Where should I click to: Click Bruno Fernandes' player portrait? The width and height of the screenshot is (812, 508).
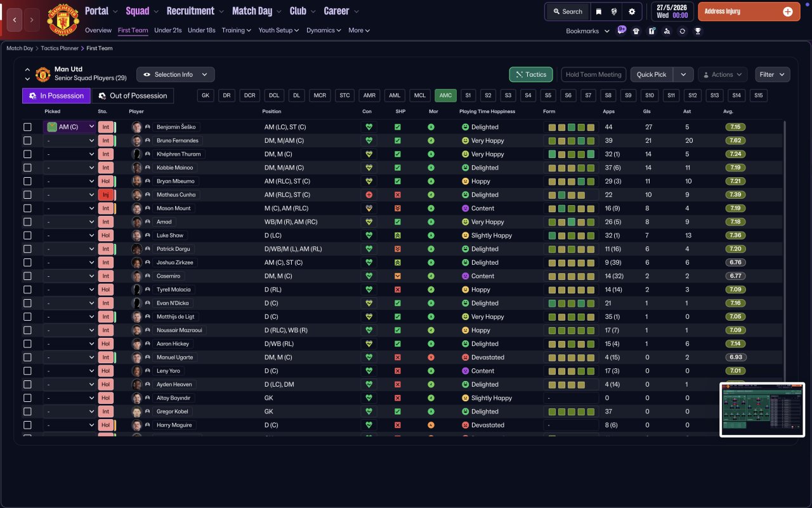(x=136, y=140)
